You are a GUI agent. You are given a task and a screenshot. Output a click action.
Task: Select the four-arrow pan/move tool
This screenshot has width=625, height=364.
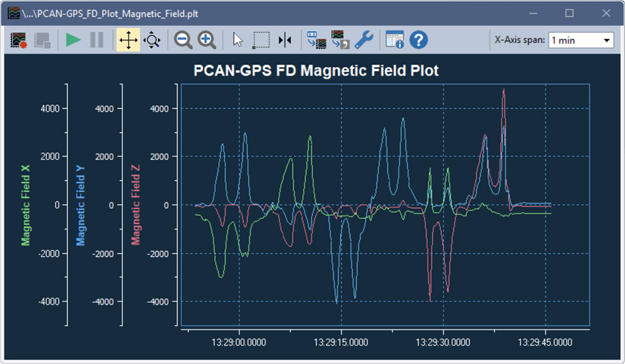coord(128,40)
